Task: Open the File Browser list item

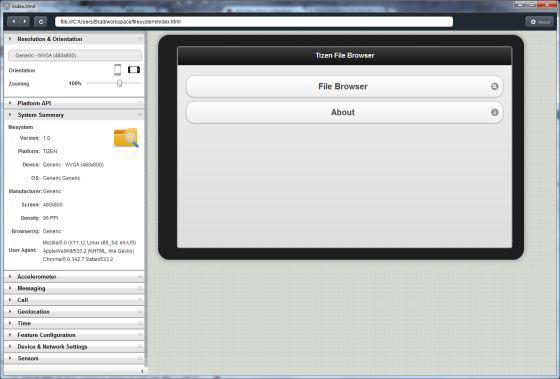Action: click(x=344, y=86)
